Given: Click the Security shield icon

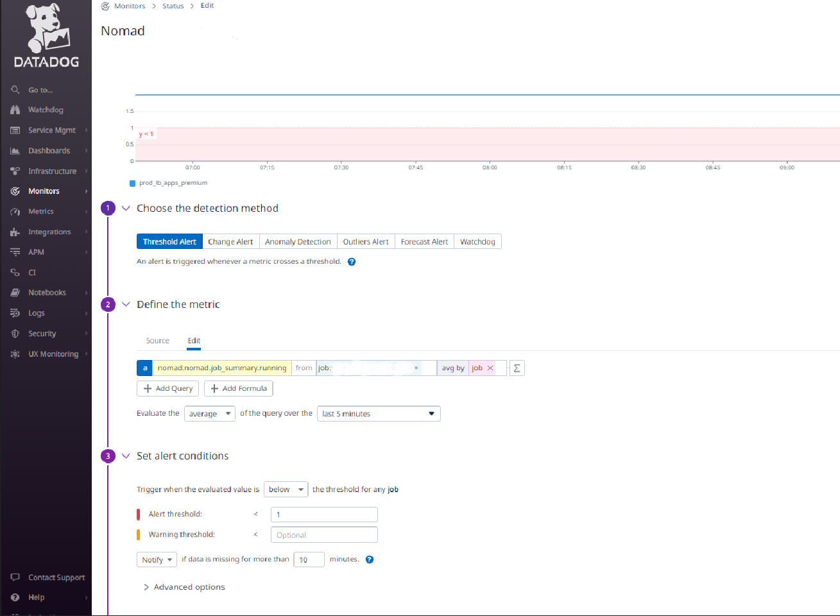Looking at the screenshot, I should (x=15, y=334).
